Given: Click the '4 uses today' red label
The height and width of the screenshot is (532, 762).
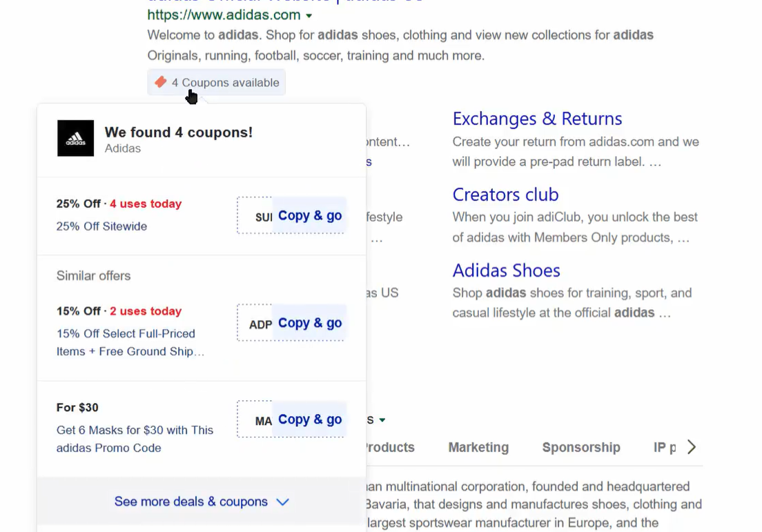Looking at the screenshot, I should (x=146, y=204).
